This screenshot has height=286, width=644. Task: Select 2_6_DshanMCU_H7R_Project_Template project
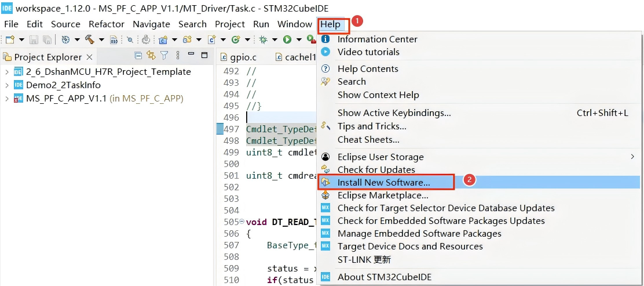[108, 72]
